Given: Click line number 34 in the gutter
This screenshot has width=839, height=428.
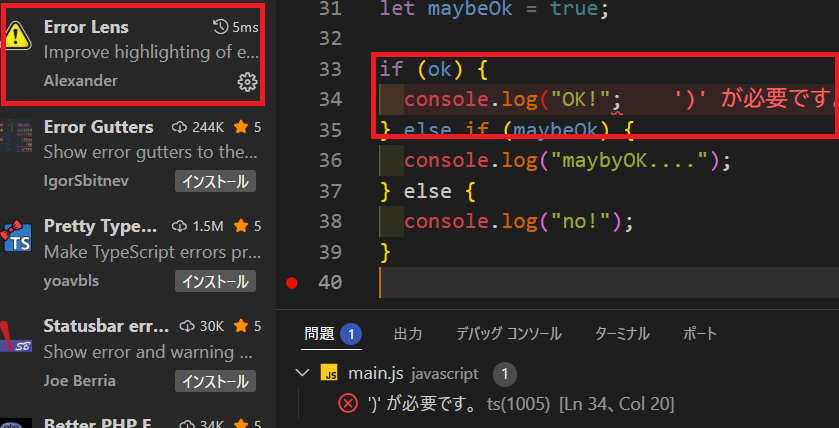Looking at the screenshot, I should 330,100.
